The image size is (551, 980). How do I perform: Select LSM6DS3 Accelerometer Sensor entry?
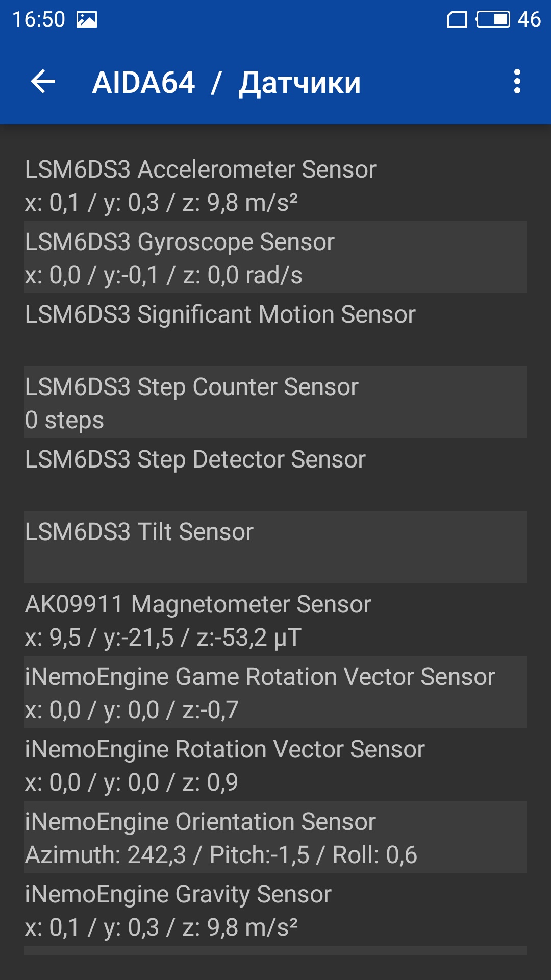[275, 185]
